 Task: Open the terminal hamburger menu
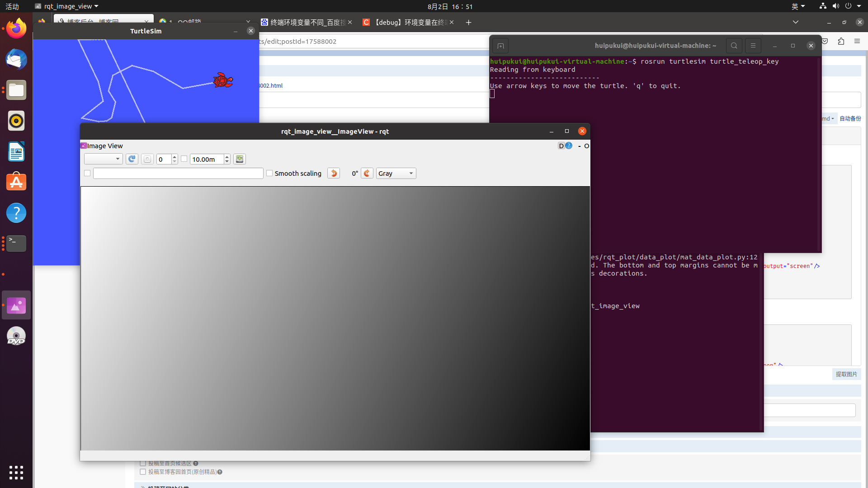tap(753, 46)
